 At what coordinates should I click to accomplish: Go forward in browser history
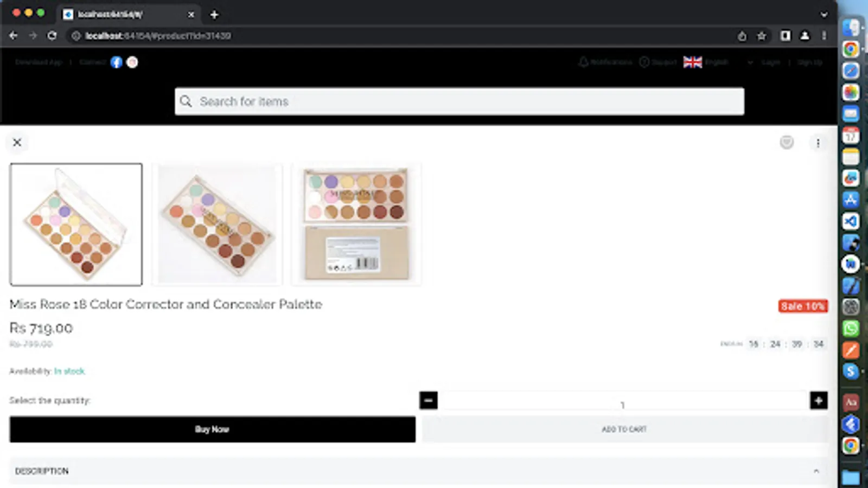tap(33, 36)
